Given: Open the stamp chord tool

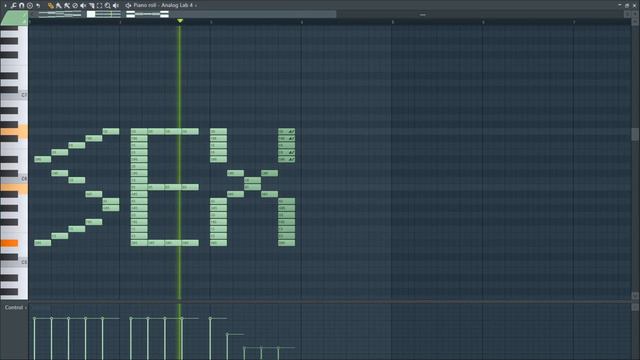Looking at the screenshot, I should pyautogui.click(x=30, y=5).
